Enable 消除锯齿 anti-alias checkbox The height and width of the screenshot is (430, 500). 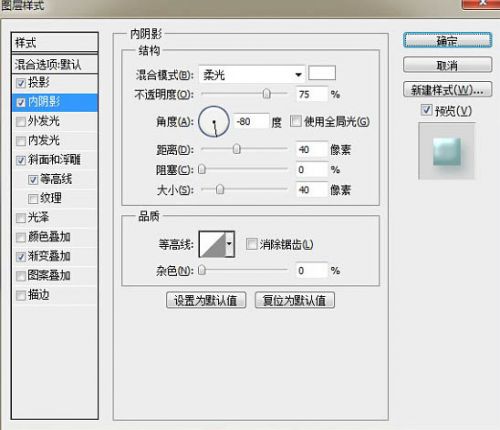click(251, 244)
